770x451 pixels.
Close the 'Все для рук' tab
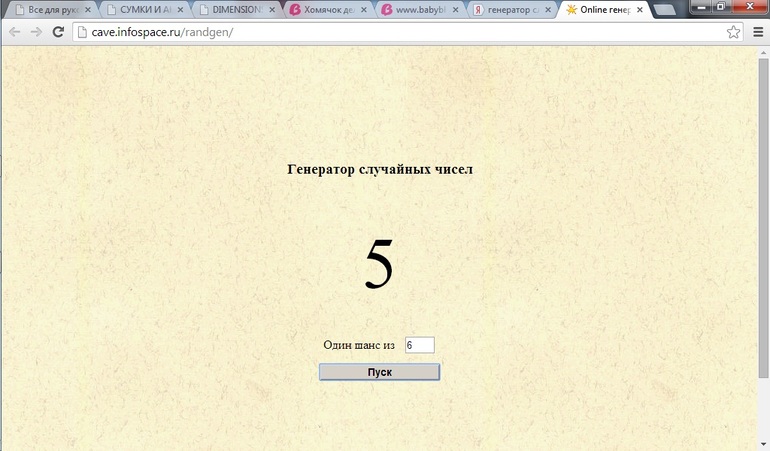[87, 10]
